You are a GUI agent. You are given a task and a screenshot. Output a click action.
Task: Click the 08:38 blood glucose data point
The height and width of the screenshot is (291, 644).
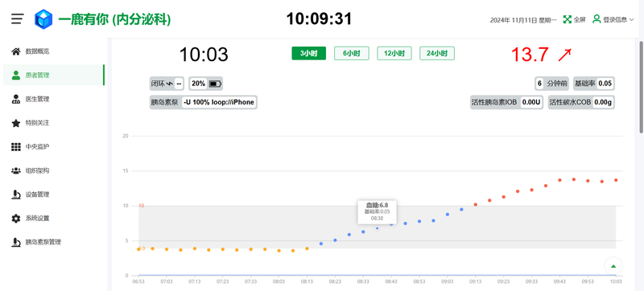click(x=377, y=228)
